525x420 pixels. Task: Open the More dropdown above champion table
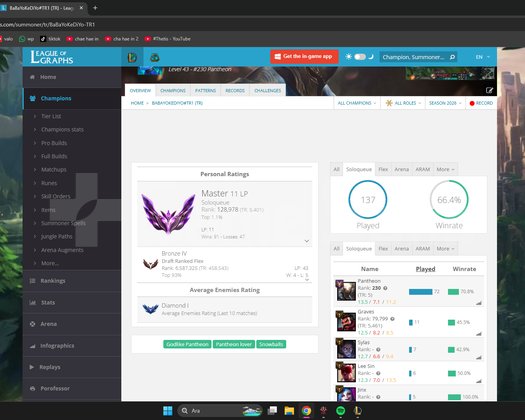[x=445, y=249]
